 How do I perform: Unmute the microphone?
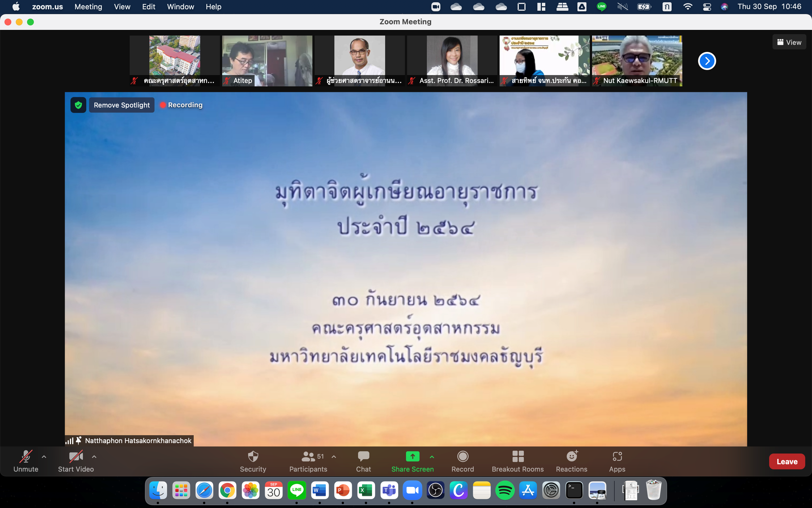coord(26,462)
